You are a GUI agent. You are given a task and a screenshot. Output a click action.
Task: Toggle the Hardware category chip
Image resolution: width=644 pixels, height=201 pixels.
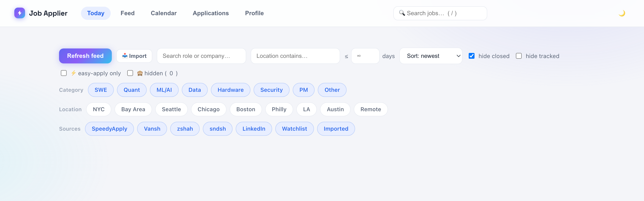point(231,90)
